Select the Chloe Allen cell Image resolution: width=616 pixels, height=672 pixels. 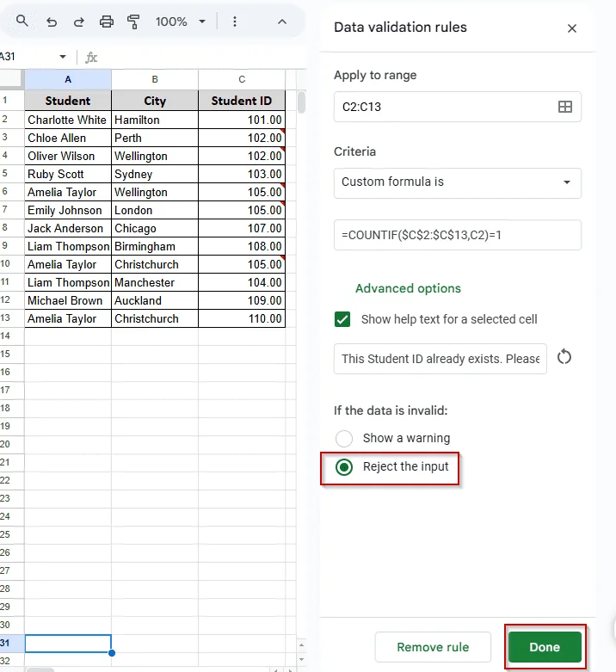[68, 138]
